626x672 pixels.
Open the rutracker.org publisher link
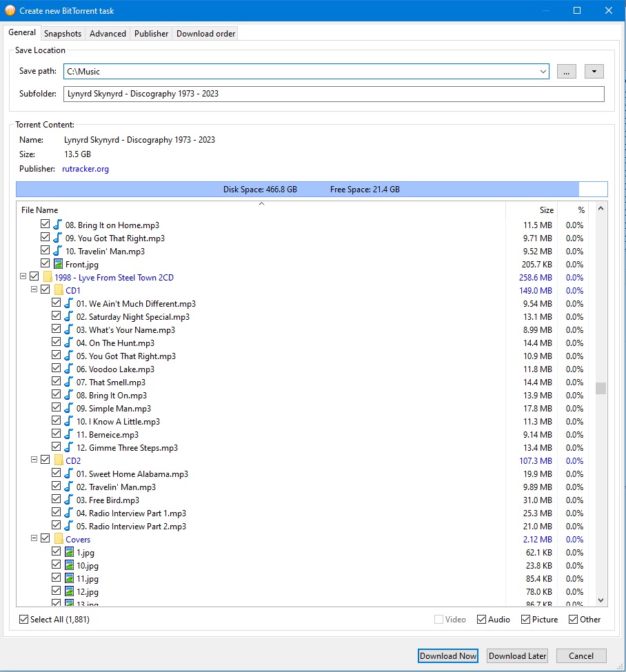click(x=85, y=169)
